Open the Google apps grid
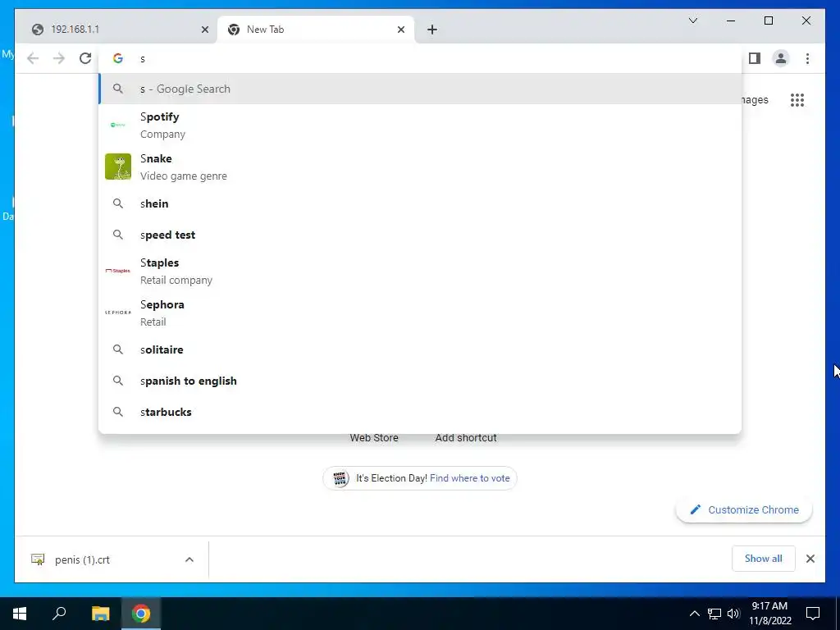The image size is (840, 630). (x=797, y=99)
